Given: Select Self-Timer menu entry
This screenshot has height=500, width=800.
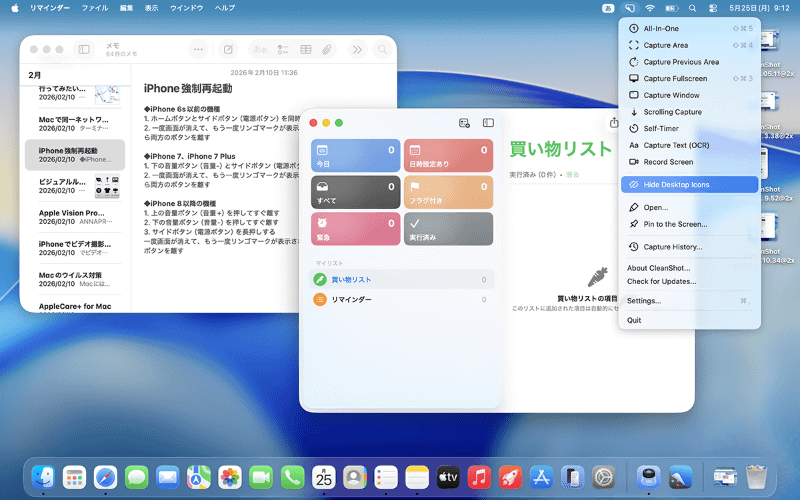Looking at the screenshot, I should [689, 129].
